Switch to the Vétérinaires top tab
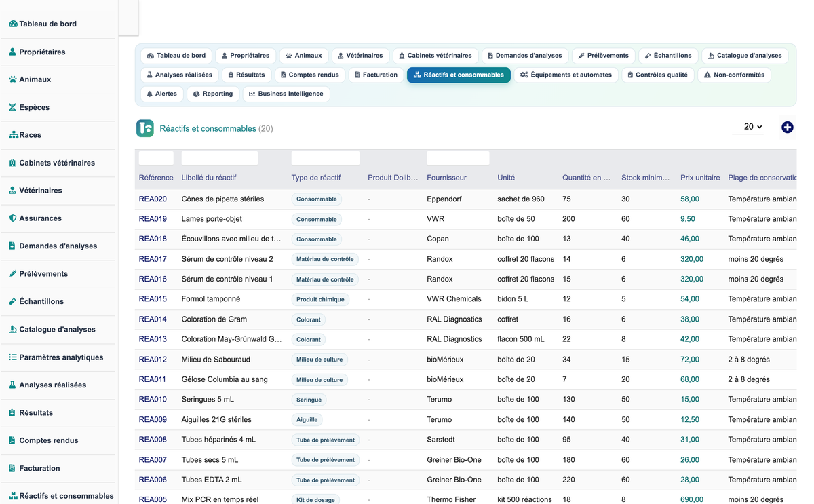This screenshot has width=814, height=504. [x=360, y=56]
